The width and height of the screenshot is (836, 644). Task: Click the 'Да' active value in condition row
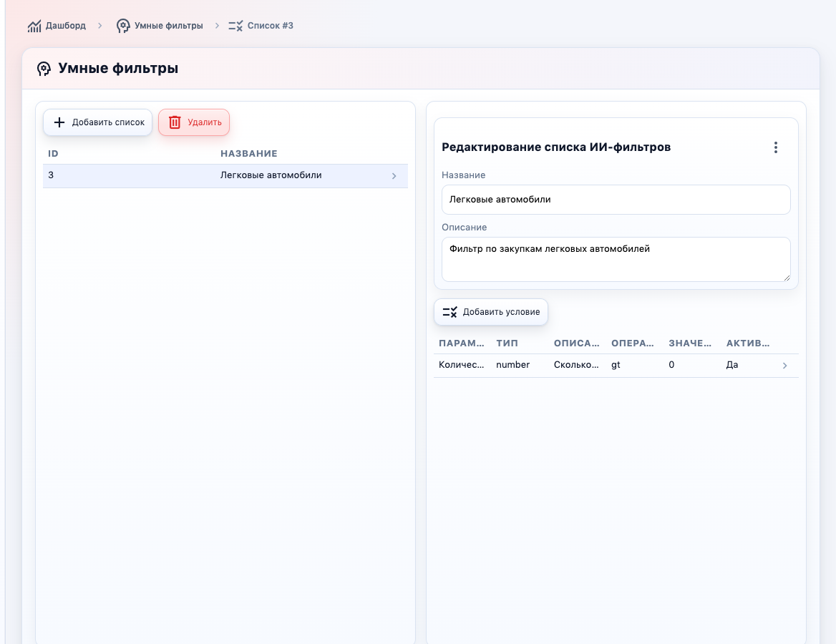click(731, 365)
